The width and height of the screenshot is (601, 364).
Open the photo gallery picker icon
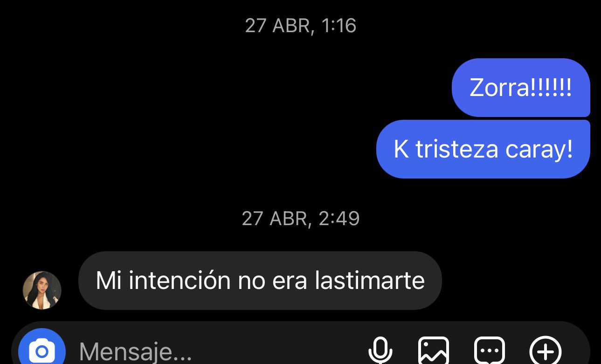[x=434, y=350]
